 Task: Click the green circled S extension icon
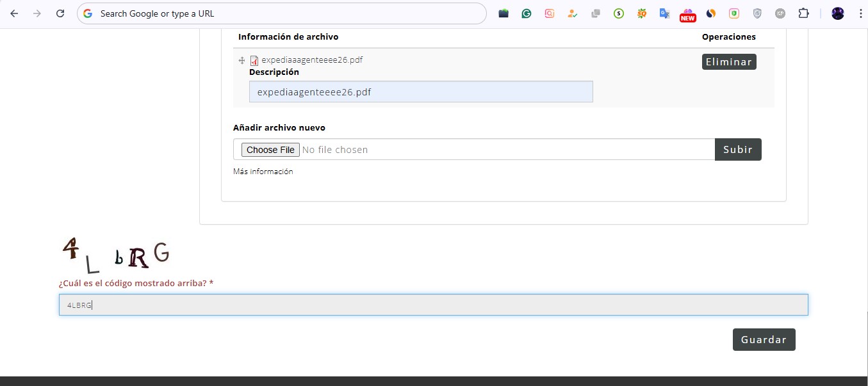(x=618, y=13)
